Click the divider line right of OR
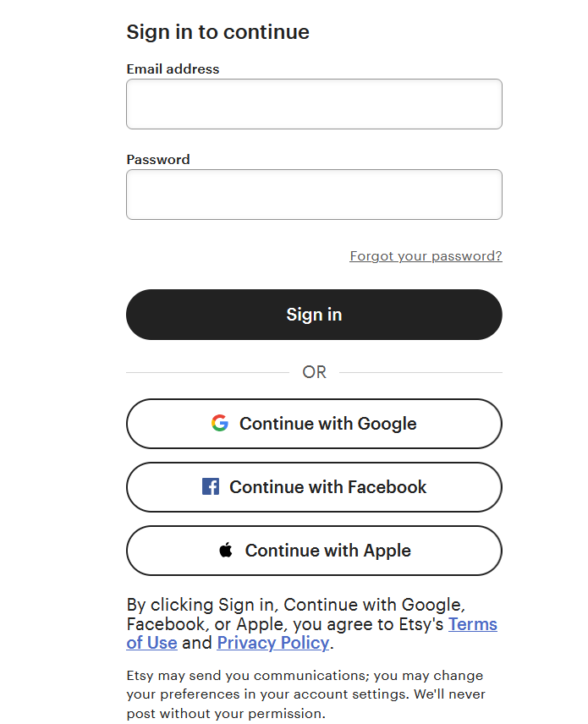 (x=420, y=372)
